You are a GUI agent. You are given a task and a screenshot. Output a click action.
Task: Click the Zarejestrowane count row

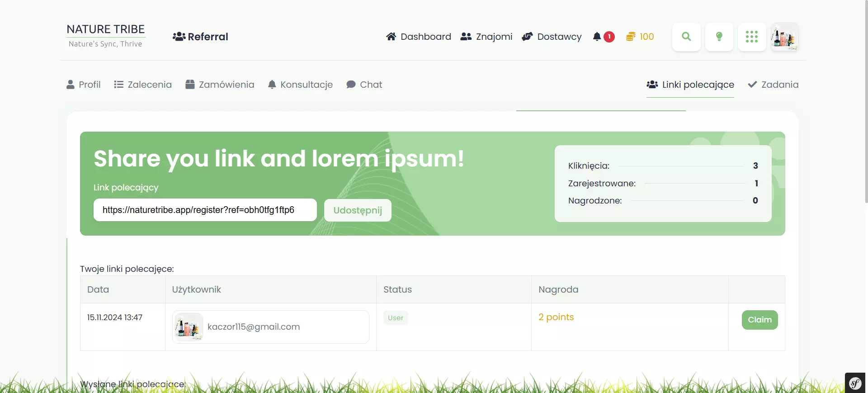tap(663, 183)
